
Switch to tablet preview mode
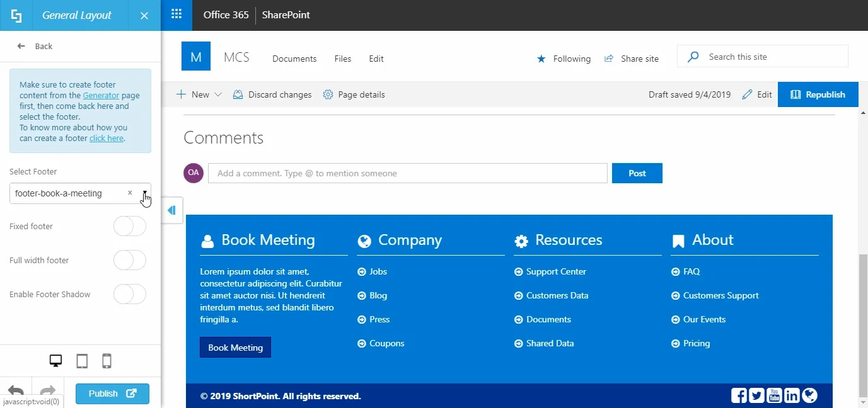tap(81, 360)
